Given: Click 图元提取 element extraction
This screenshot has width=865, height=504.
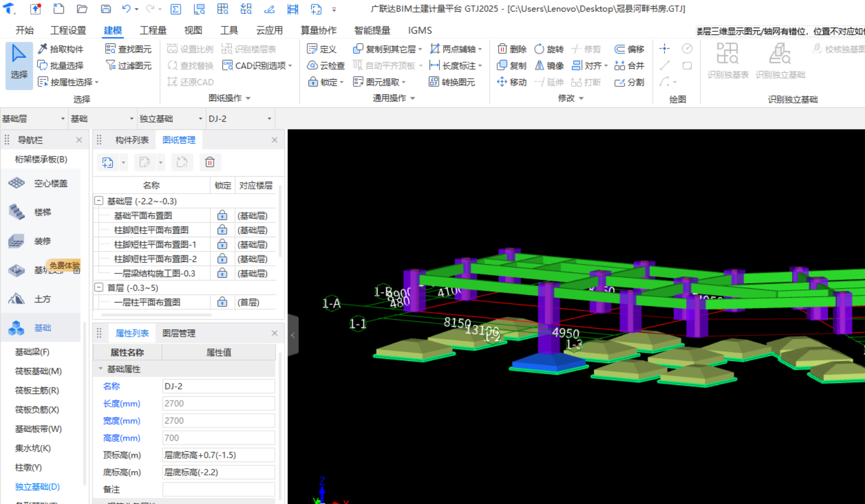Looking at the screenshot, I should [379, 82].
